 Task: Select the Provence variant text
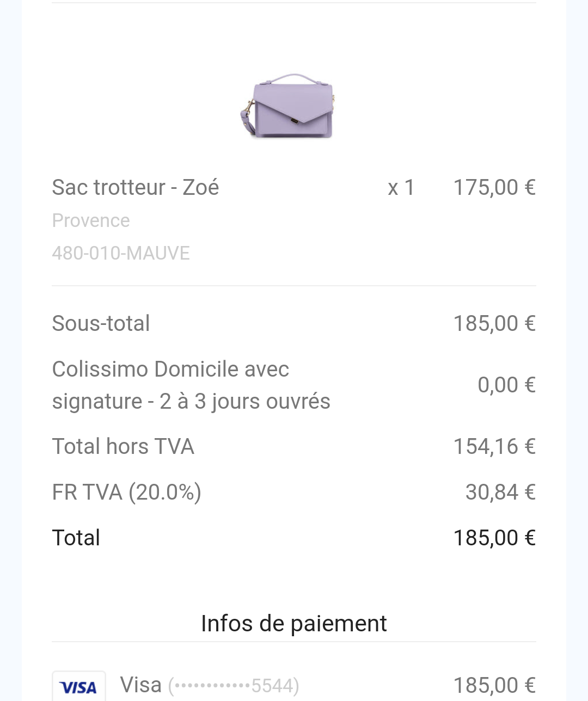pos(91,220)
